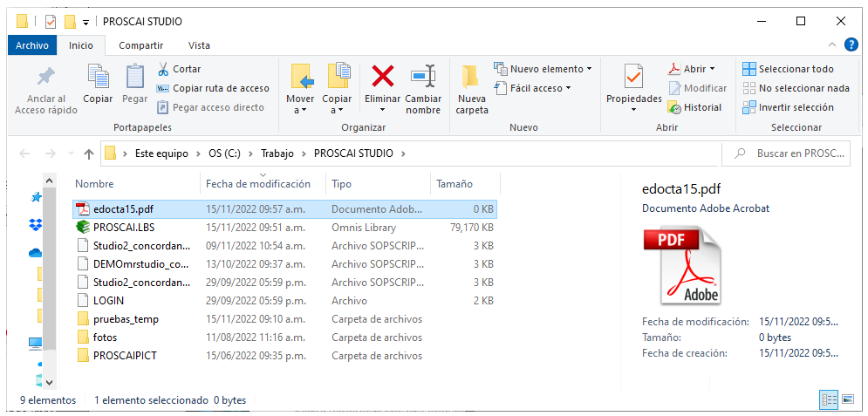Click the large PDF Adobe preview thumbnail
868x416 pixels.
coord(682,265)
